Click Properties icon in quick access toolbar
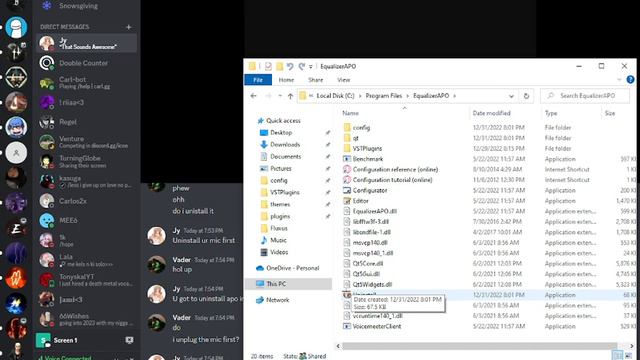640x360 pixels. (268, 66)
